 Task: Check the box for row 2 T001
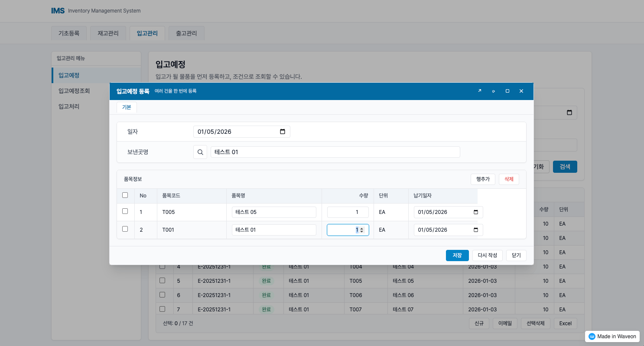pyautogui.click(x=125, y=229)
